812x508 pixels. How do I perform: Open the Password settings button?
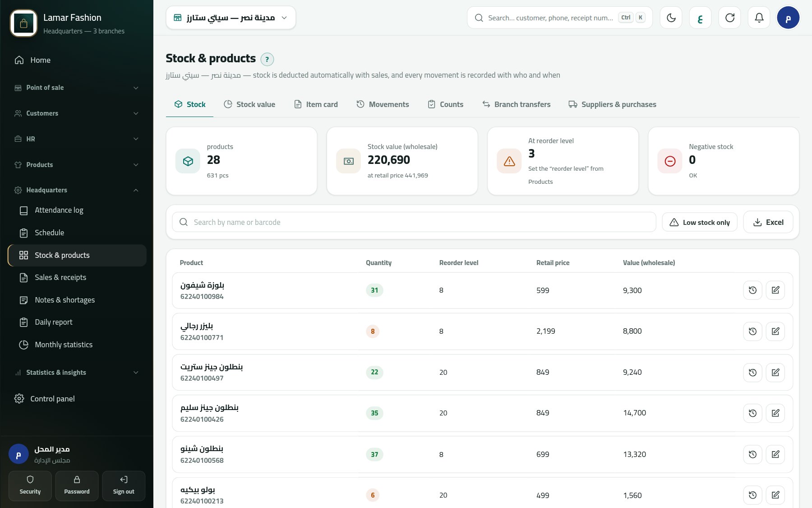(77, 486)
